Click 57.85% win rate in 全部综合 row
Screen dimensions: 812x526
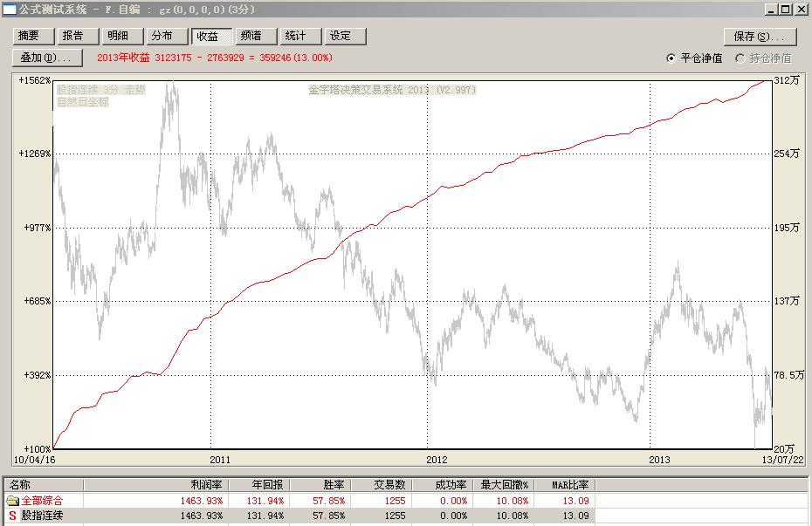(x=329, y=501)
